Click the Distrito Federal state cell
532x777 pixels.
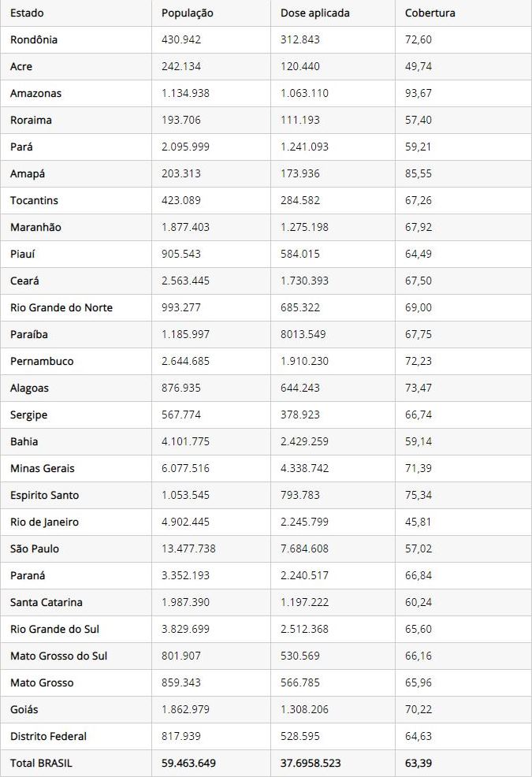[x=48, y=736]
